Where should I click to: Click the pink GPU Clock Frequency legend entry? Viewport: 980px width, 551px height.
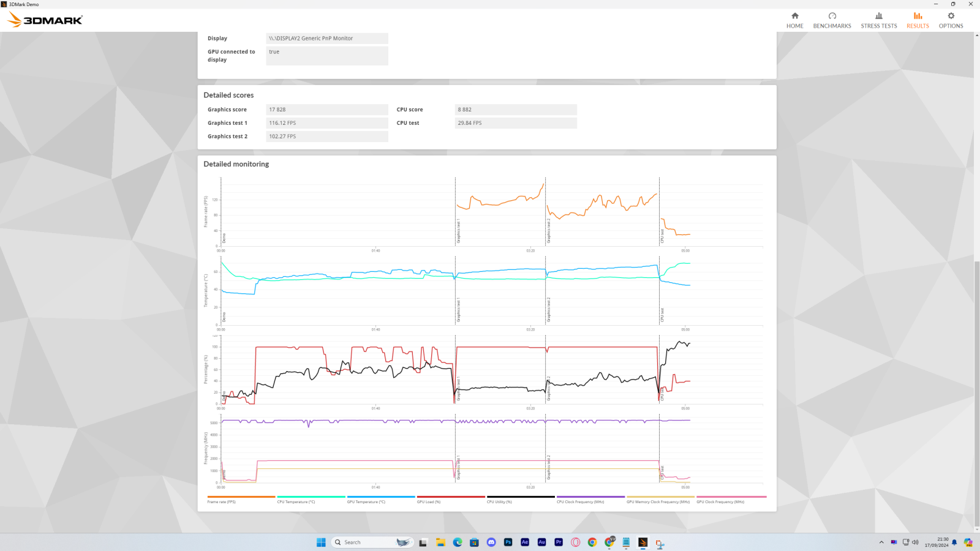[x=720, y=501]
